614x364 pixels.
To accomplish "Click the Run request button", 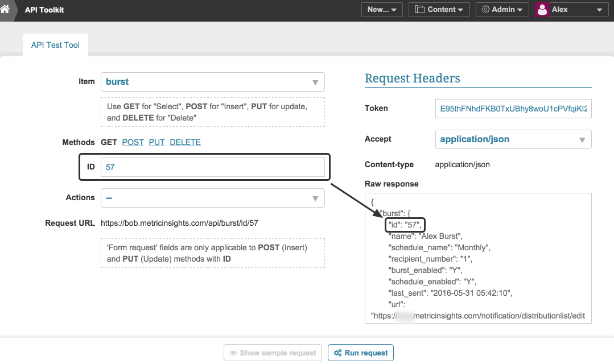I will point(361,353).
